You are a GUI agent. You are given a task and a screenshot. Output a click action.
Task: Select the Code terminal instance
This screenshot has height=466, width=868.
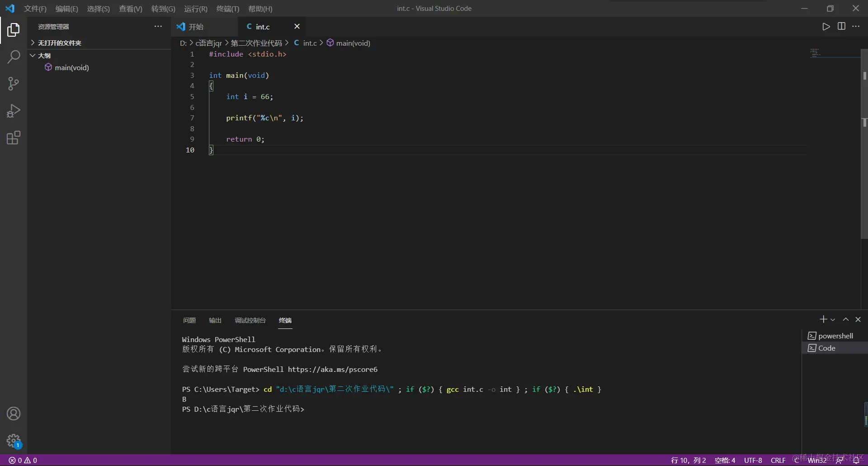[x=835, y=348]
